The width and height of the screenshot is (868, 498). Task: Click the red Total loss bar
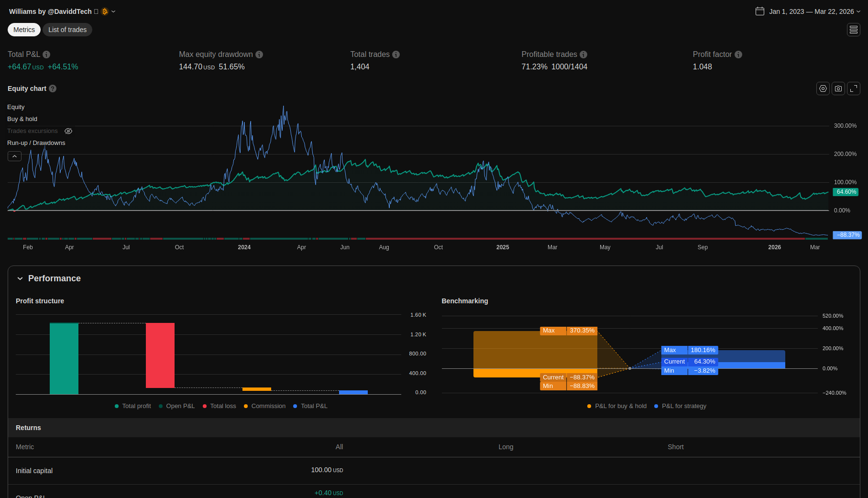pyautogui.click(x=160, y=355)
